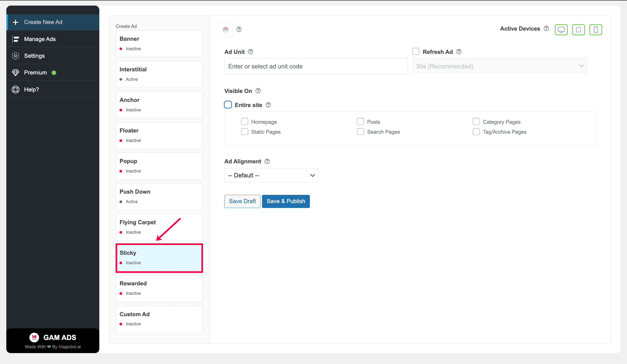Screen dimensions: 627x364
Task: Click the Settings gear icon
Action: click(16, 56)
